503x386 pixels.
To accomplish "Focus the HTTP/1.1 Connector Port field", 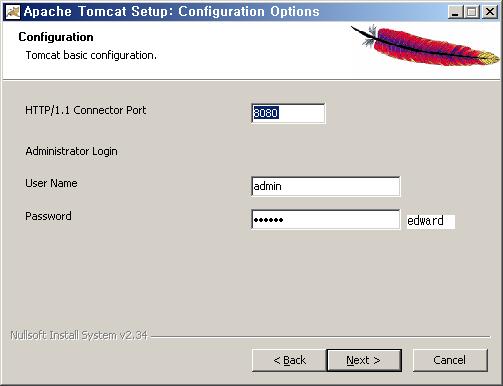I will click(x=288, y=113).
